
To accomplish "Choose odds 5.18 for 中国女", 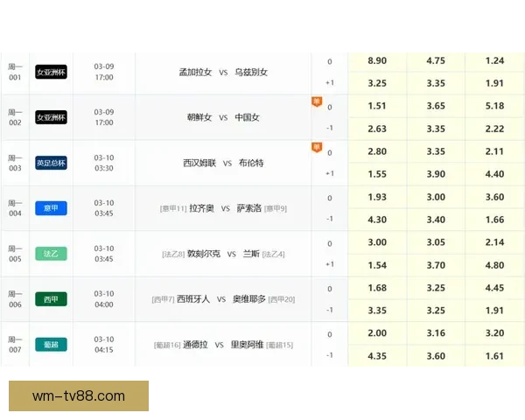I will point(495,106).
